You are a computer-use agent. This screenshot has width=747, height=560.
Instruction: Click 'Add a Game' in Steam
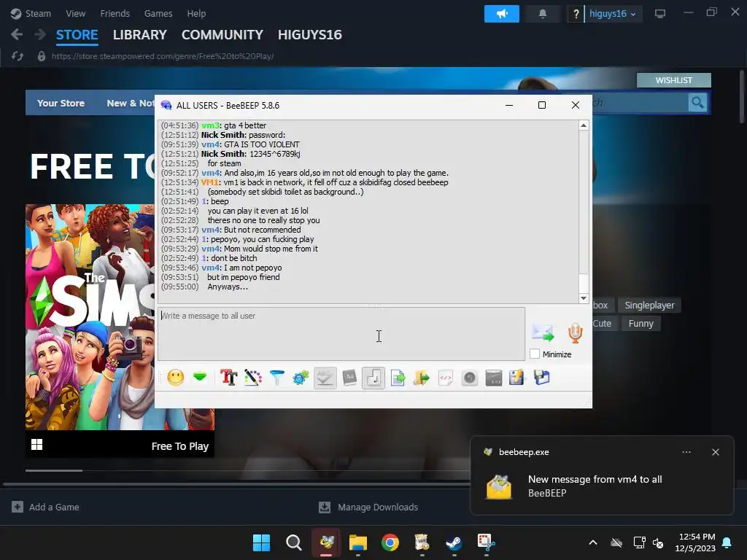pos(46,507)
